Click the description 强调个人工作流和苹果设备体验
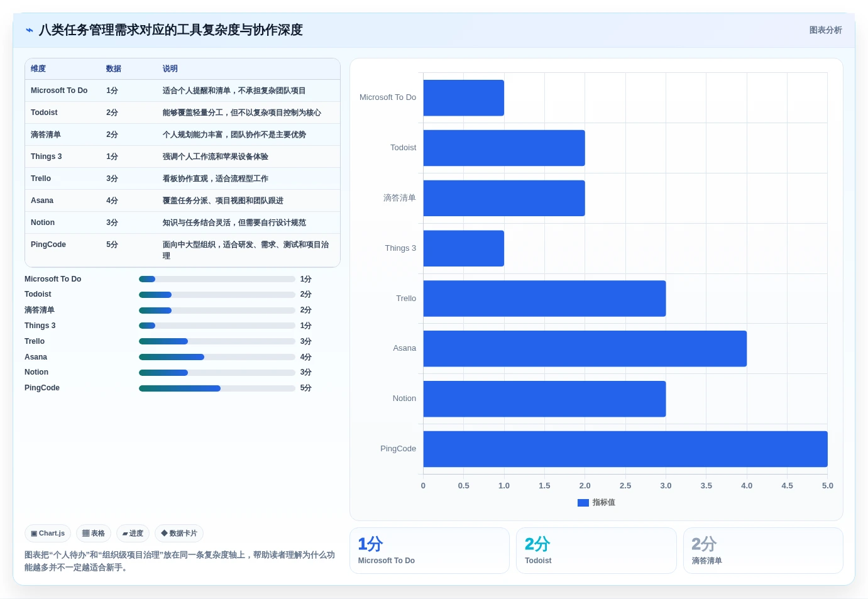This screenshot has width=868, height=599. 216,157
